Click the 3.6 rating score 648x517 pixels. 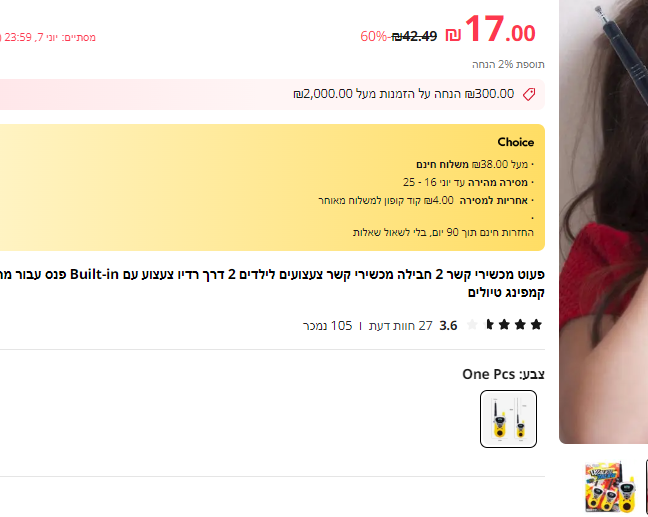click(x=448, y=326)
